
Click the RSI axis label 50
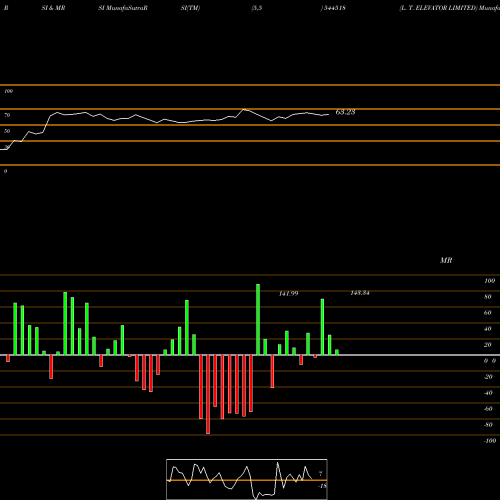[x=7, y=131]
